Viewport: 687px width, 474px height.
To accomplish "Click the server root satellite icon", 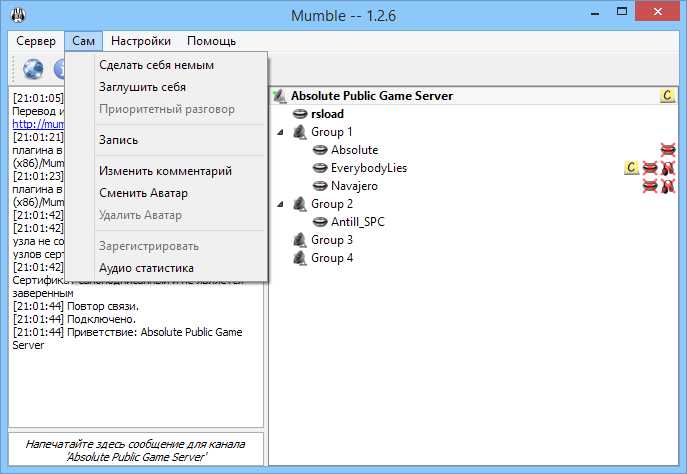I will coord(280,96).
